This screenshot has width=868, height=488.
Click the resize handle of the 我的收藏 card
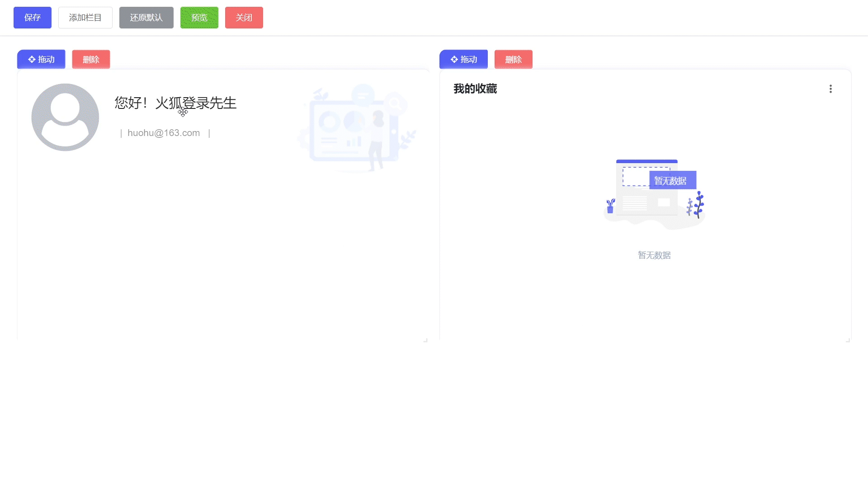pyautogui.click(x=848, y=340)
